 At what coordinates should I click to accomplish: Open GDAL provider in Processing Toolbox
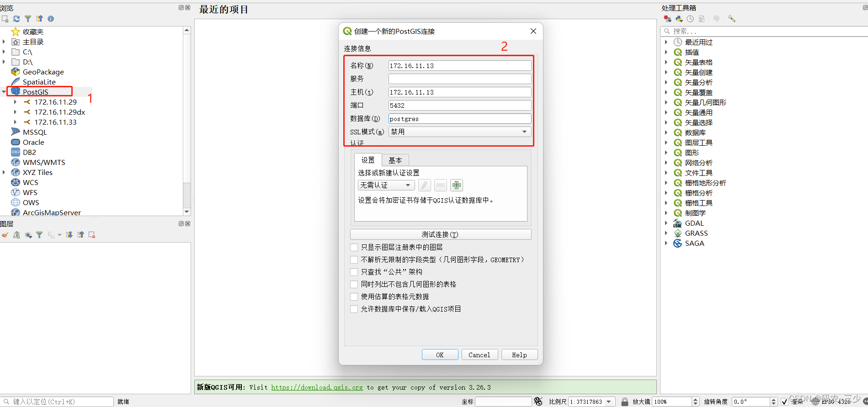694,223
